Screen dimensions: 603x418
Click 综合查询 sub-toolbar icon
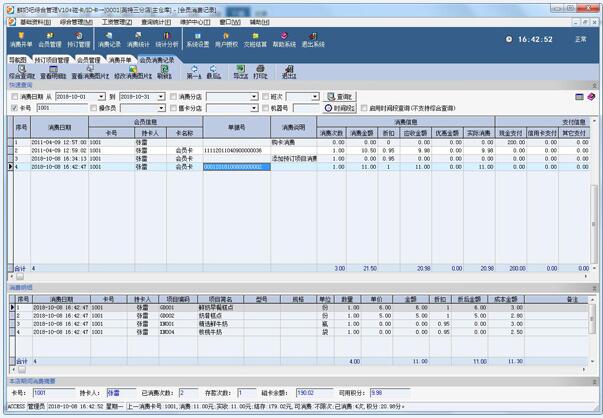(22, 72)
